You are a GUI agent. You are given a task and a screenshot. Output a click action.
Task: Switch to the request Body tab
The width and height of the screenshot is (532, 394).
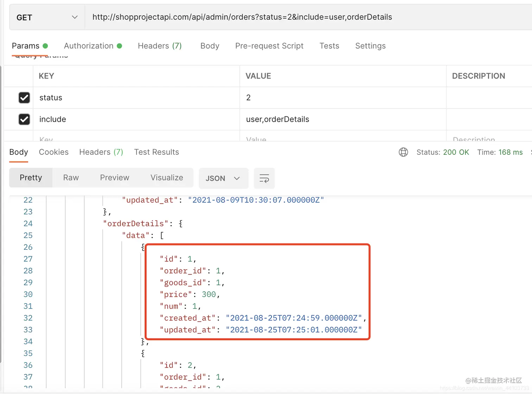coord(210,46)
